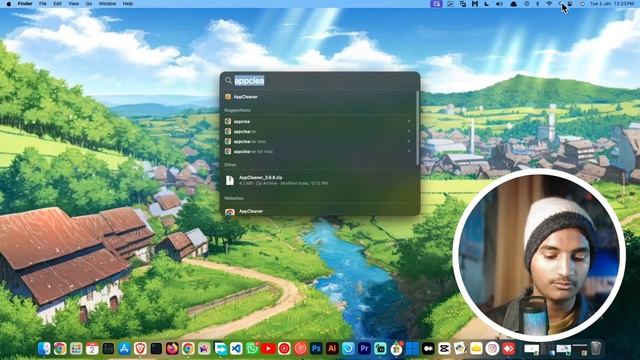
Task: Open the Help menu
Action: click(128, 4)
